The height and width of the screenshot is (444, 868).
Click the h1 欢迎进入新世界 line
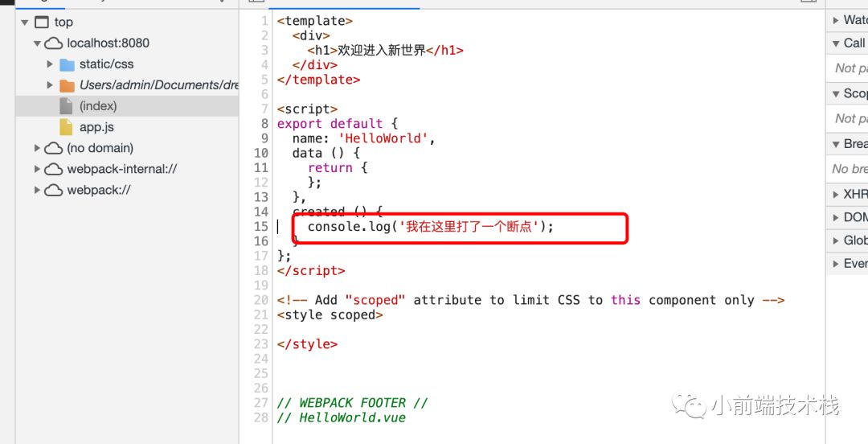click(385, 51)
